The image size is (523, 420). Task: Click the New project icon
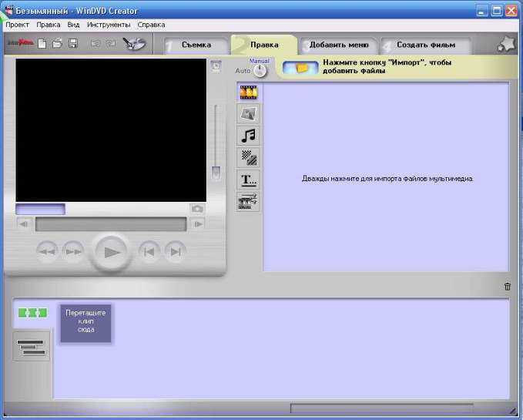[x=42, y=43]
